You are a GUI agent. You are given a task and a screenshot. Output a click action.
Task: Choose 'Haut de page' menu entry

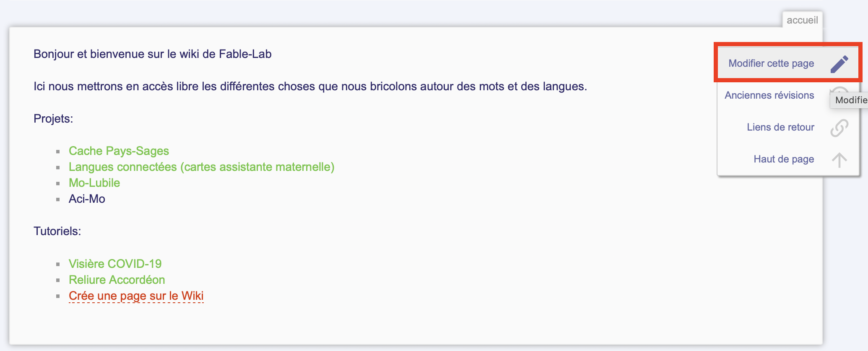coord(783,159)
